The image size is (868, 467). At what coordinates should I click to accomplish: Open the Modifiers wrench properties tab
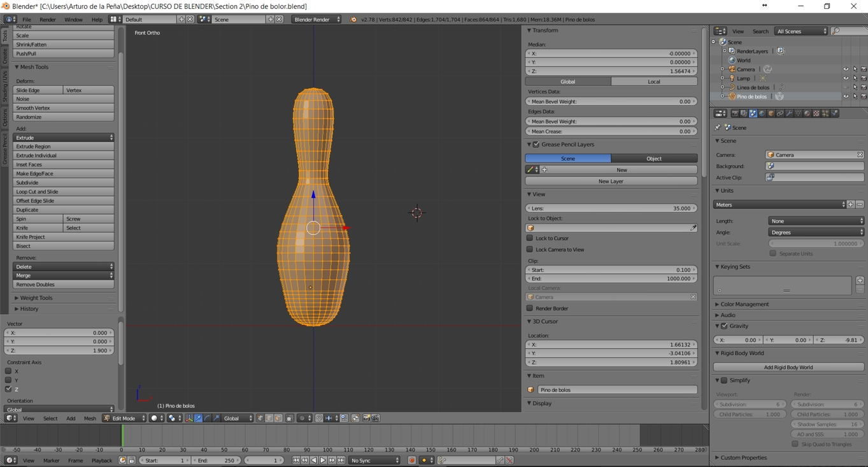(x=789, y=113)
